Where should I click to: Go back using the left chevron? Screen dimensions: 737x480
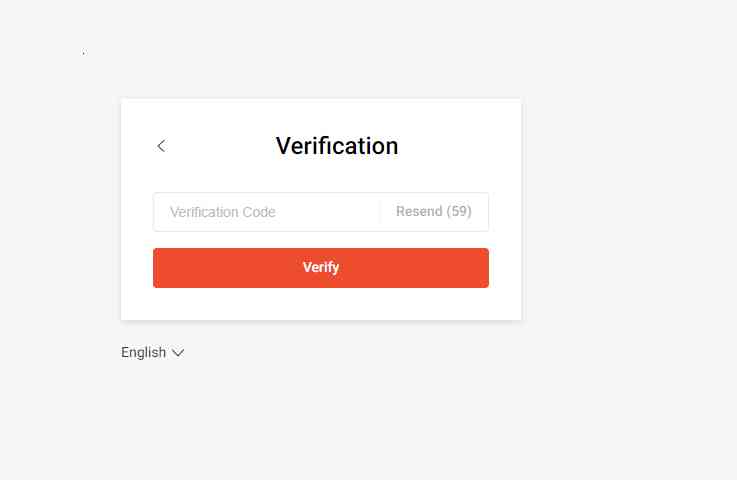161,146
